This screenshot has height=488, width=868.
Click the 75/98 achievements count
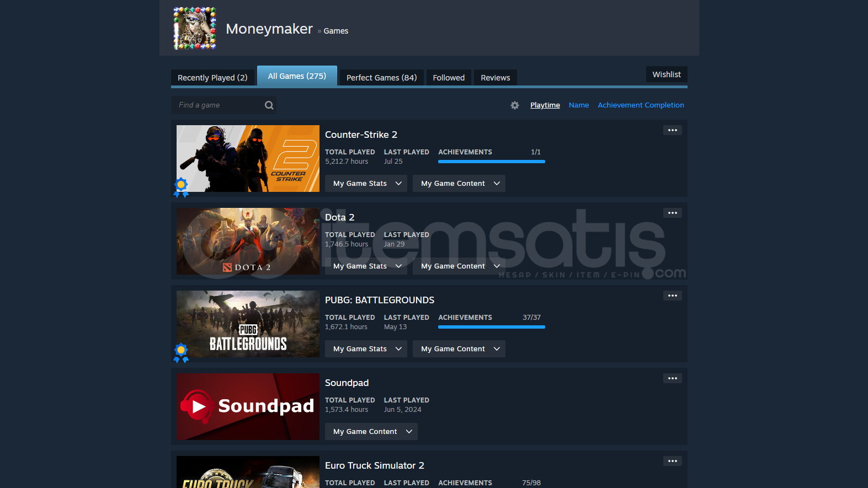pyautogui.click(x=531, y=483)
